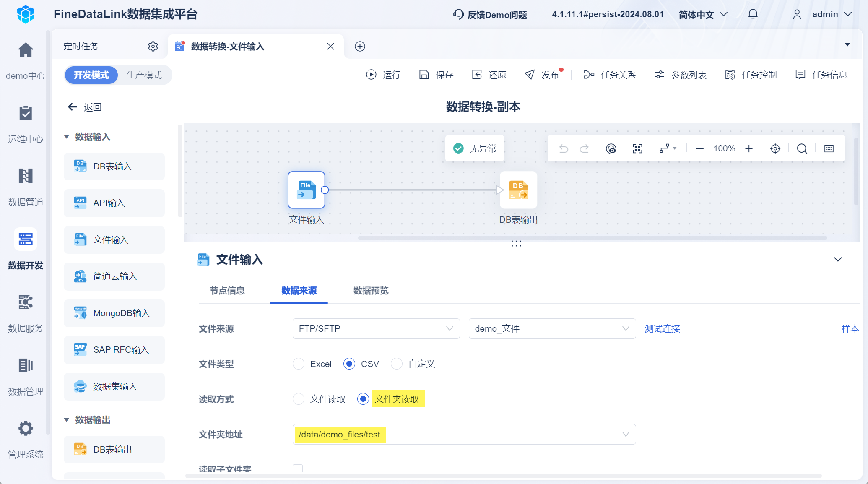Click the undo icon on canvas toolbar

pos(564,148)
